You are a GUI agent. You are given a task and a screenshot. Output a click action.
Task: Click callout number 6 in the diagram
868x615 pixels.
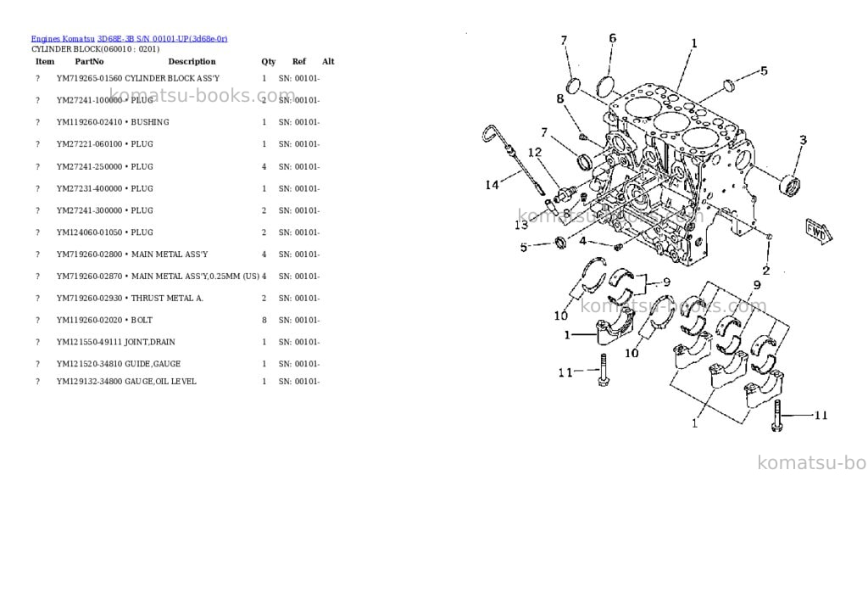click(612, 38)
